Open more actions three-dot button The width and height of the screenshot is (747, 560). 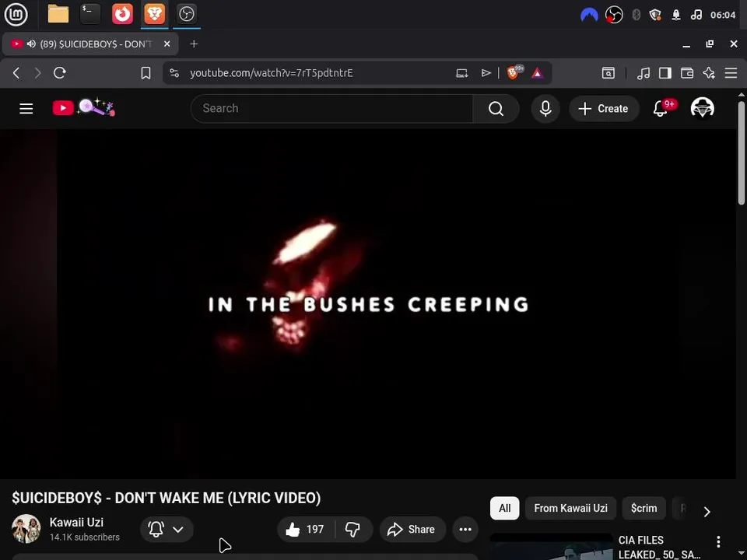click(465, 529)
